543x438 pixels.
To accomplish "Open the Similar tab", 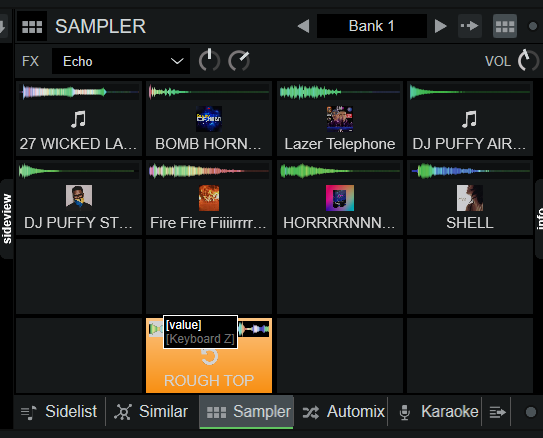I will [152, 412].
